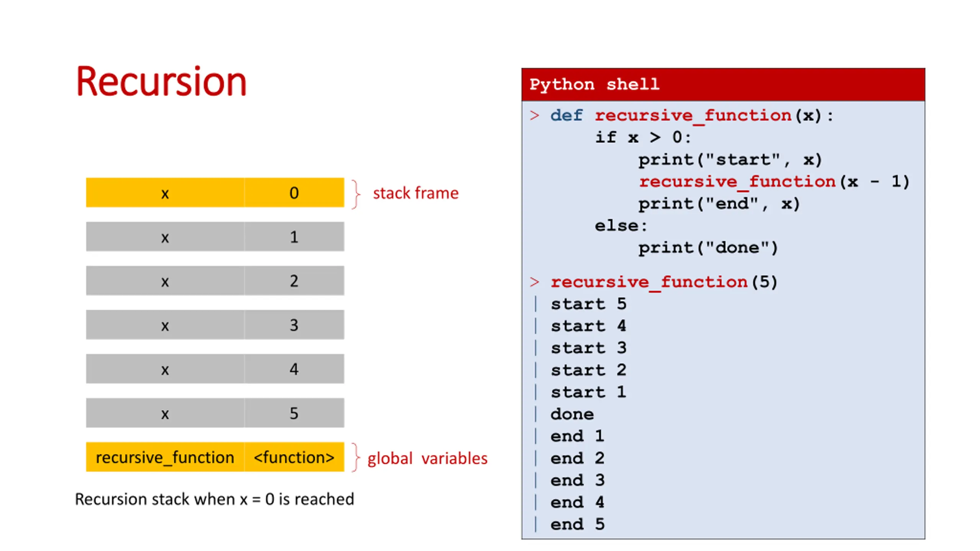Click the "end 4" output line
This screenshot has width=980, height=551.
pyautogui.click(x=577, y=502)
